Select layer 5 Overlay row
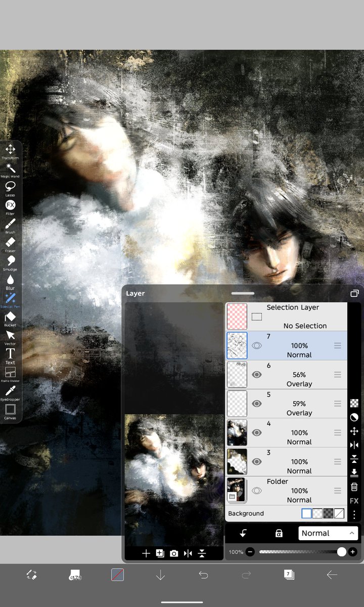The width and height of the screenshot is (364, 607). pos(287,404)
